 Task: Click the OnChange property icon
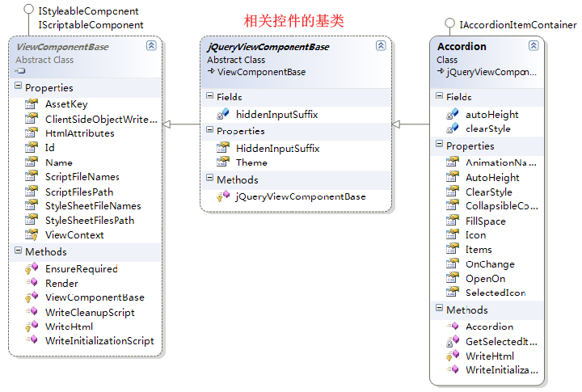(453, 263)
